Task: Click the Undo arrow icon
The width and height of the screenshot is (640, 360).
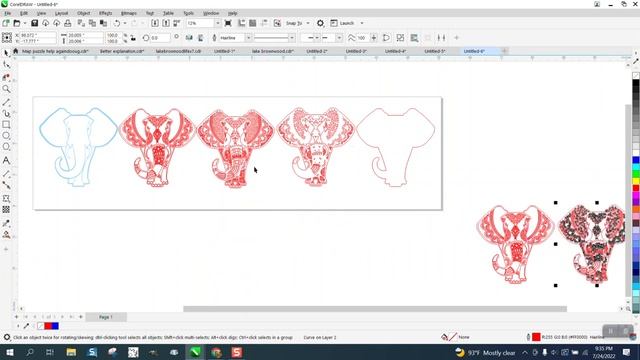Action: tap(117, 23)
